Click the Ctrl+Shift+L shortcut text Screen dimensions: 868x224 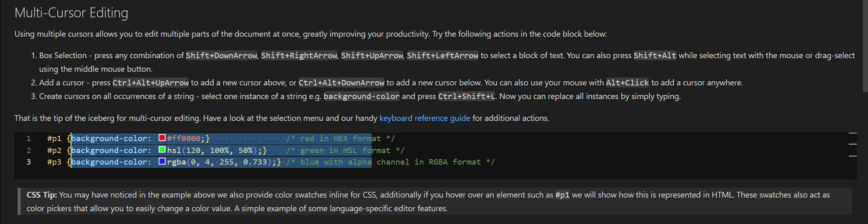(x=467, y=97)
